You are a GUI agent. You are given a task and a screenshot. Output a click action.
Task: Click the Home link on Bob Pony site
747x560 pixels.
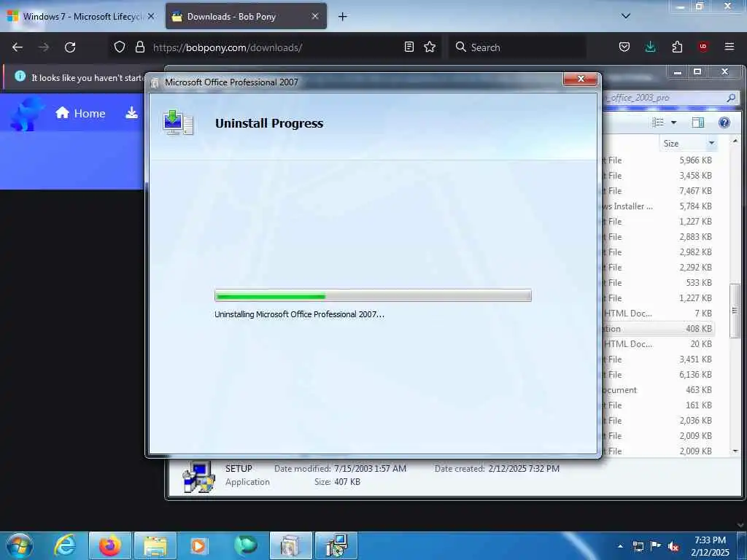(80, 113)
